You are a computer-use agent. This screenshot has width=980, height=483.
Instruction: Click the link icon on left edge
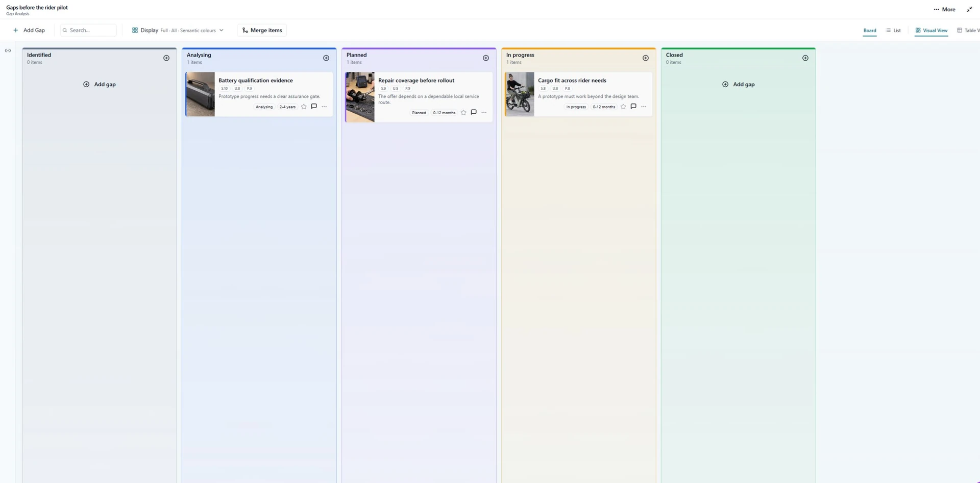tap(8, 50)
